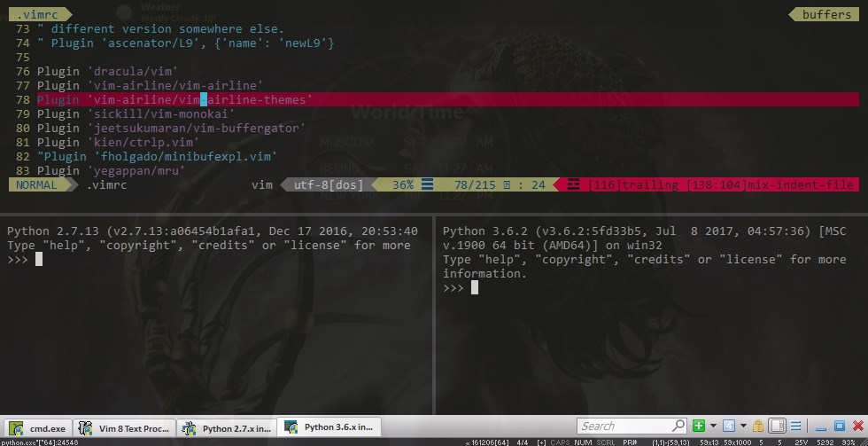Click Plugin 'yegappan/mru' line

tap(112, 170)
